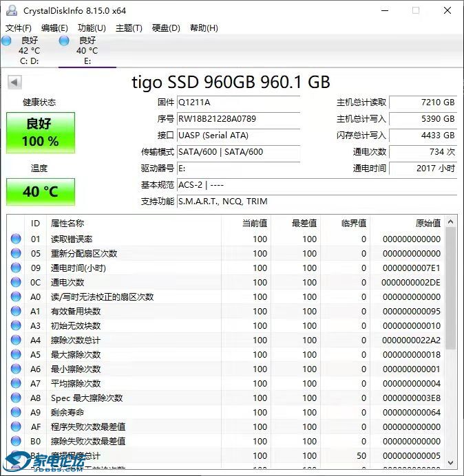Click status orb of attribute A5 row
The image size is (464, 476).
(x=16, y=354)
